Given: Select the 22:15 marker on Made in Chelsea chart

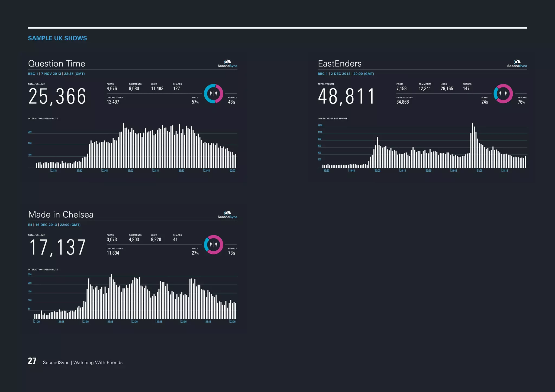Looking at the screenshot, I should (x=110, y=322).
